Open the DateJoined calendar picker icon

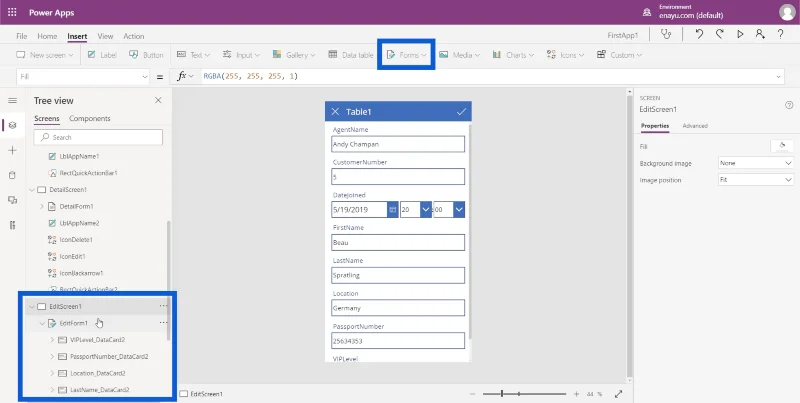[392, 210]
